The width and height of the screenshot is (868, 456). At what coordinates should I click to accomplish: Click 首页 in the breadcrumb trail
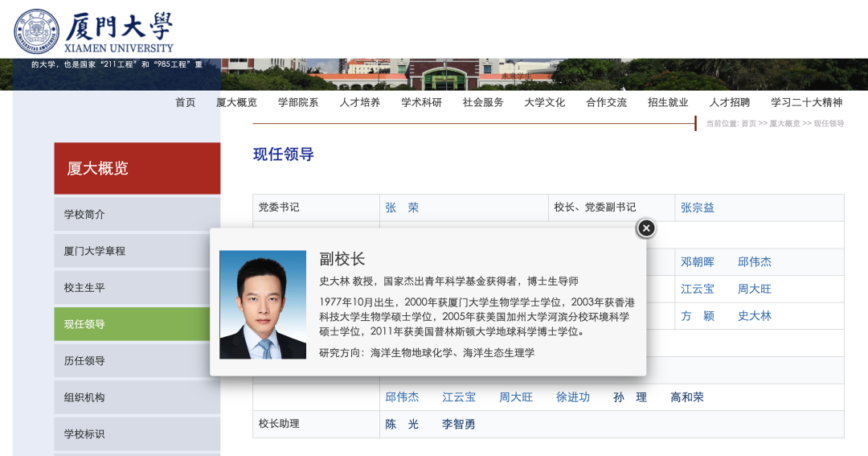click(748, 124)
